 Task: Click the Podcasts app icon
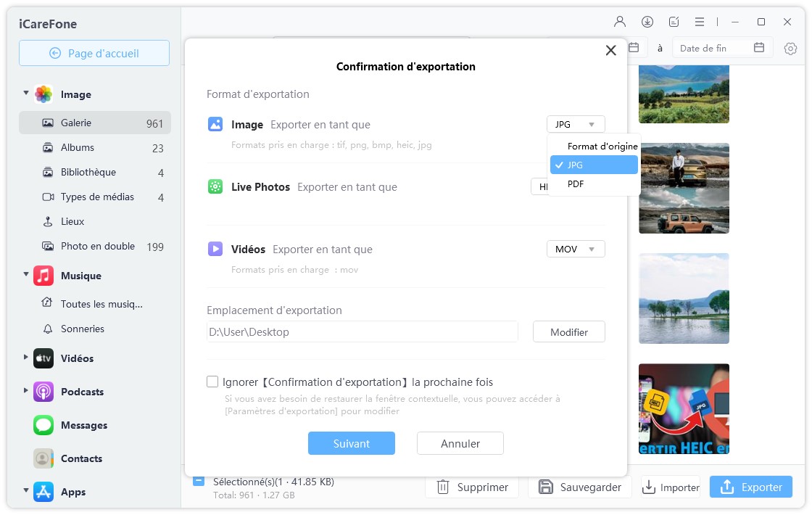pyautogui.click(x=43, y=392)
